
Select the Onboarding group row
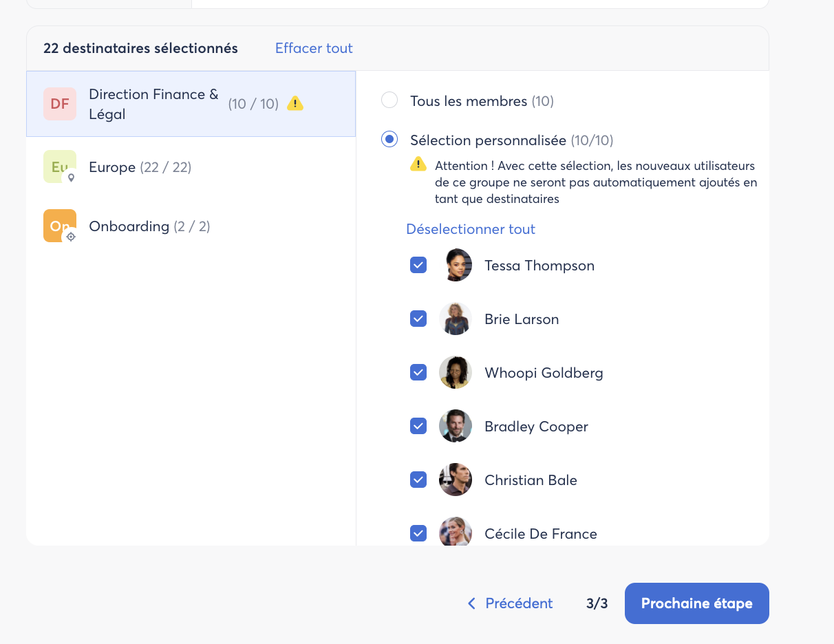pos(149,226)
